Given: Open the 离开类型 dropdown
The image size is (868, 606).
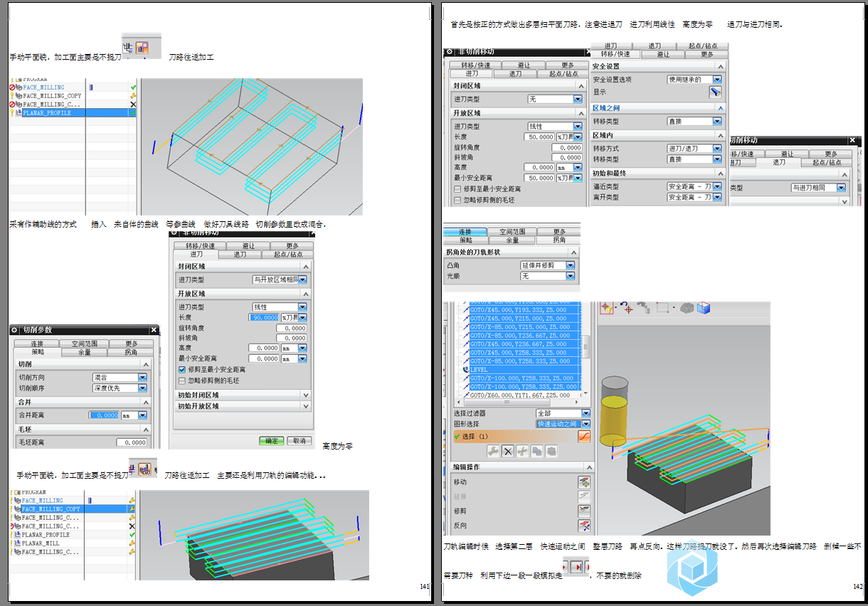Looking at the screenshot, I should pyautogui.click(x=694, y=197).
